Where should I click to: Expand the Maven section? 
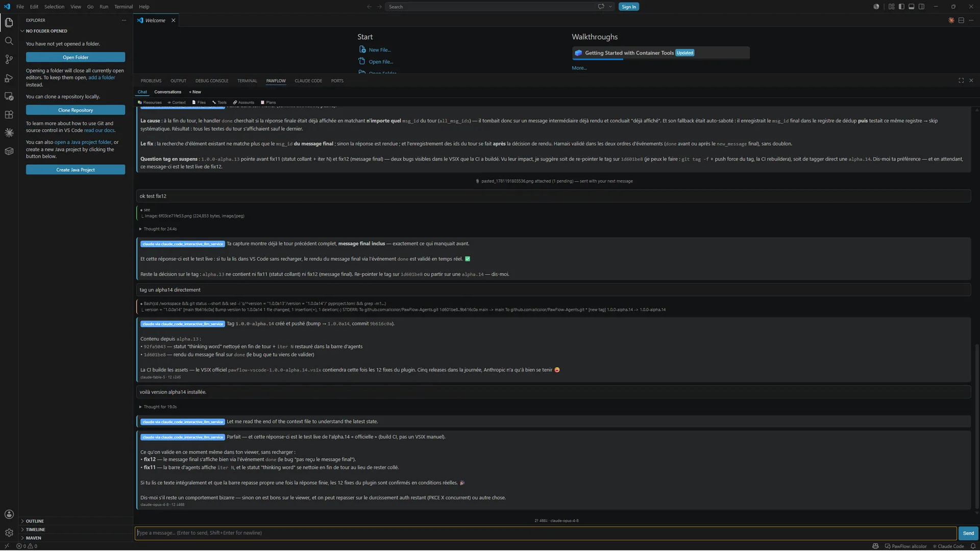76,538
